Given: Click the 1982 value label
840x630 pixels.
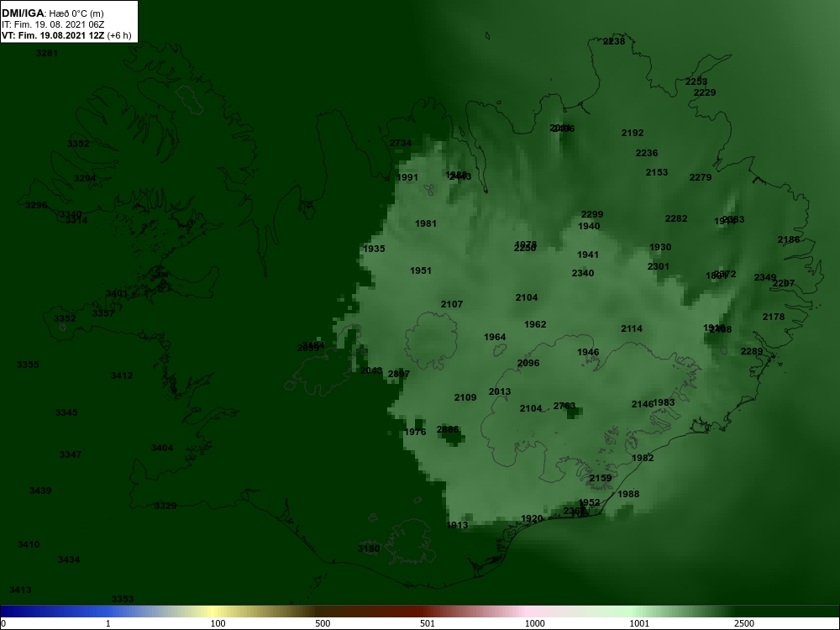Looking at the screenshot, I should tap(643, 458).
